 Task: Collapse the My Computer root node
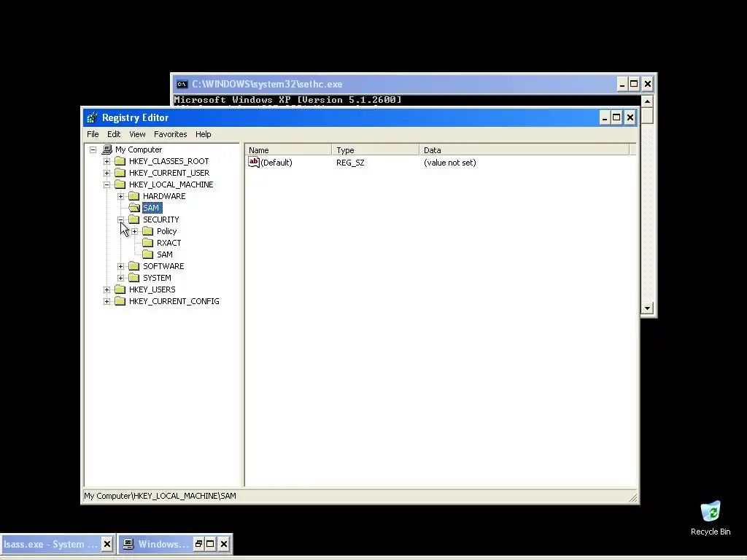click(93, 149)
